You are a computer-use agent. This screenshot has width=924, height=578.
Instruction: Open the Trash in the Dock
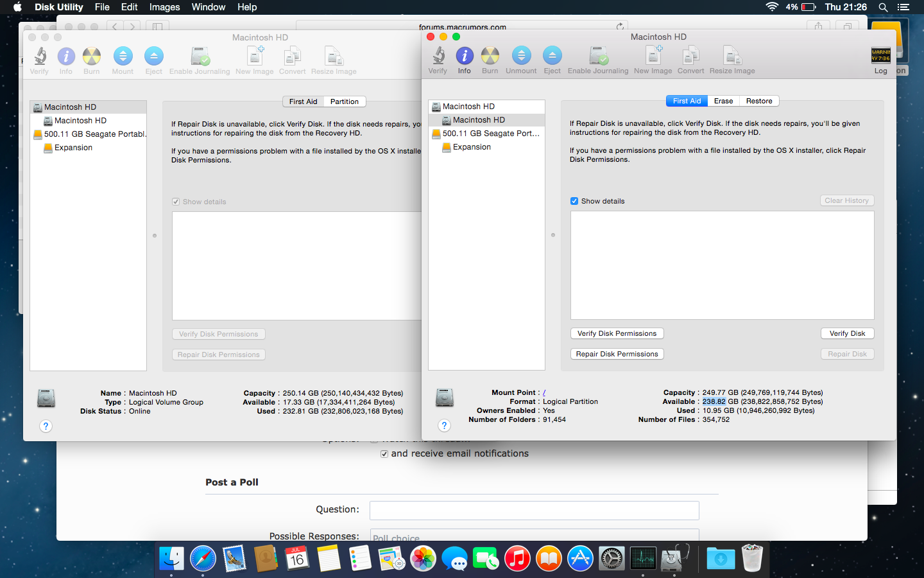752,559
